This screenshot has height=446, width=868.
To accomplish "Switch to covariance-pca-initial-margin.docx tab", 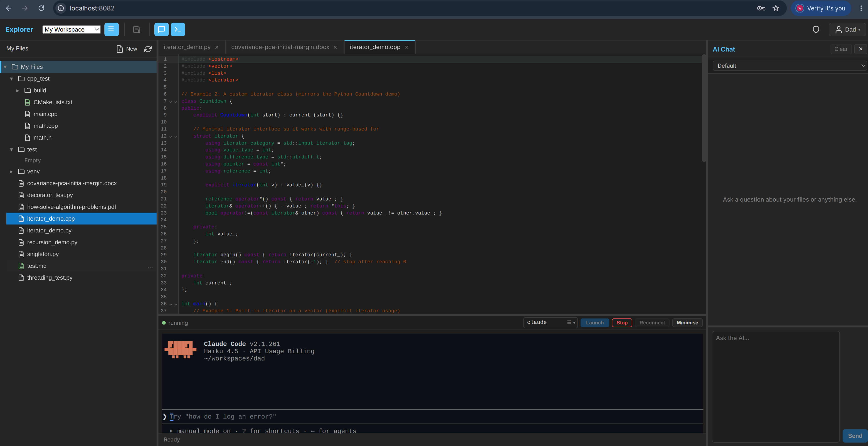I will pyautogui.click(x=280, y=47).
